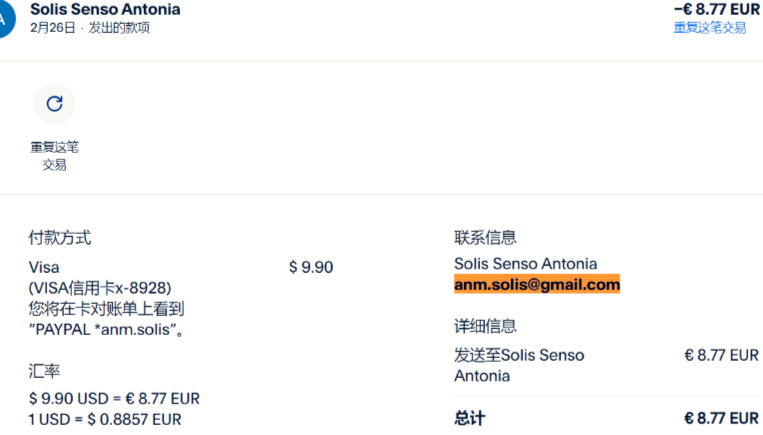Click the circular repeat transaction arrow icon
The height and width of the screenshot is (435, 763).
point(54,103)
